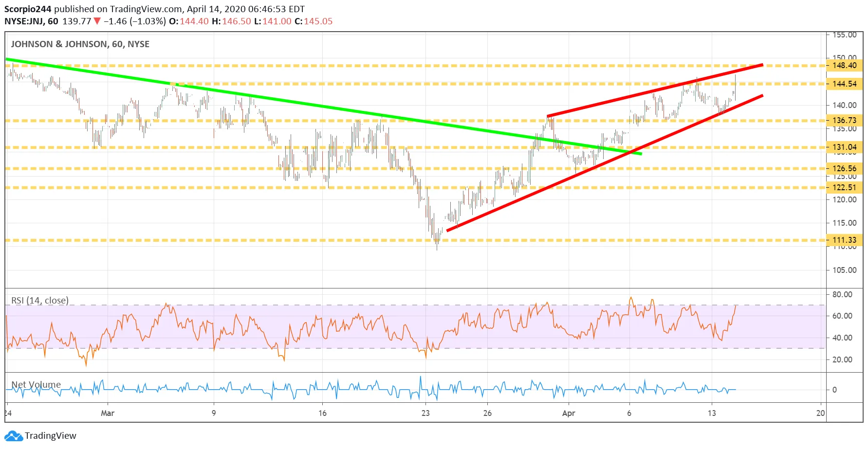Click the 115.00 price axis value
Viewport: 868px width, 449px height.
point(845,223)
